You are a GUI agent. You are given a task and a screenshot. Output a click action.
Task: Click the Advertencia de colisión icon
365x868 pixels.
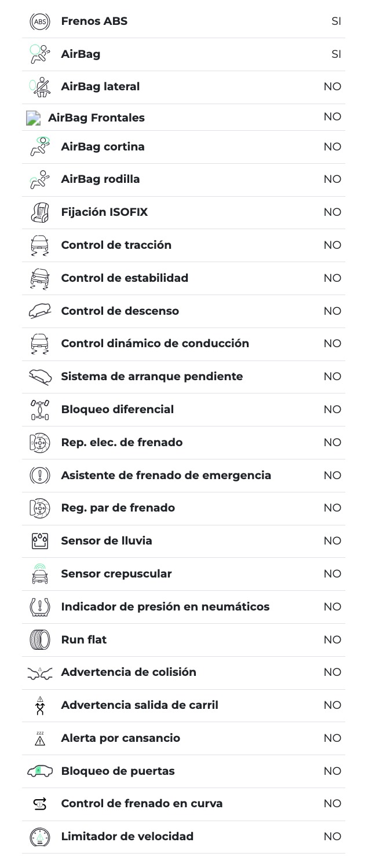point(39,672)
